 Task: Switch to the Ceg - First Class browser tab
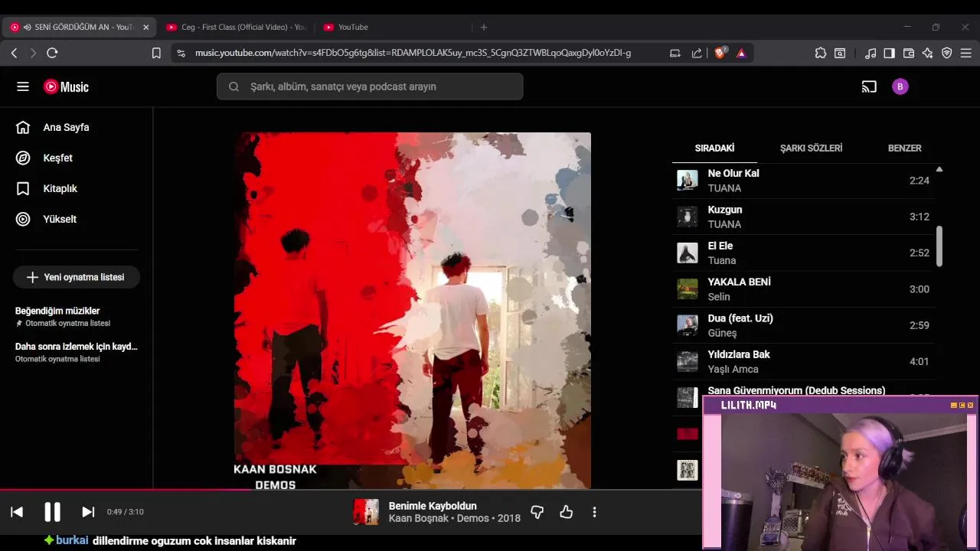(x=235, y=27)
